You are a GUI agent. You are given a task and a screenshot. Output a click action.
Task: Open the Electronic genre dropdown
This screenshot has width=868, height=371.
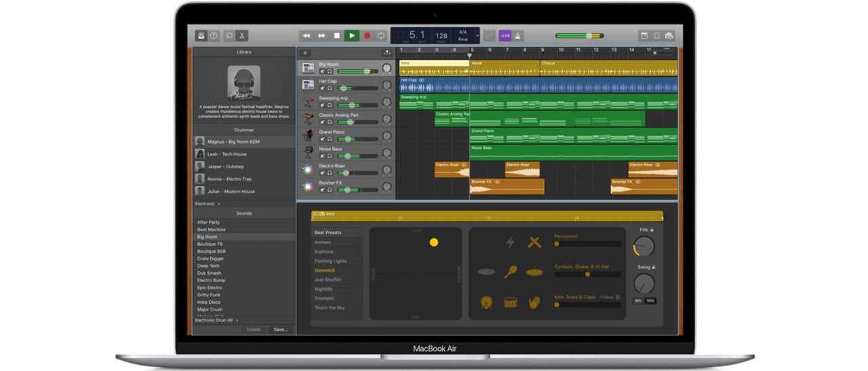click(x=208, y=203)
